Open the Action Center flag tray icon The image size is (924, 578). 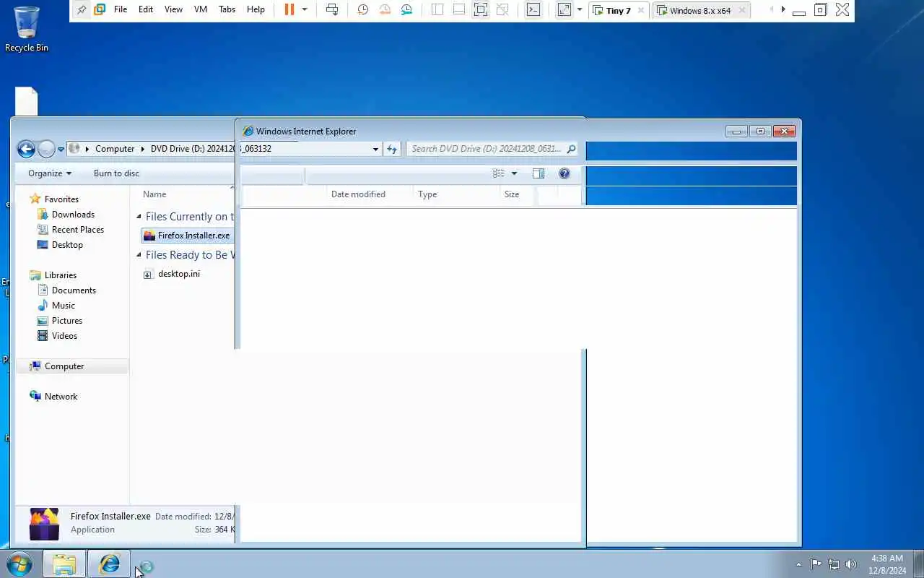816,564
